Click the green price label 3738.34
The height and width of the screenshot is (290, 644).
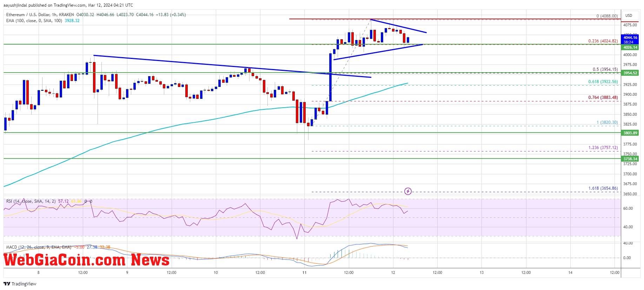pos(630,159)
